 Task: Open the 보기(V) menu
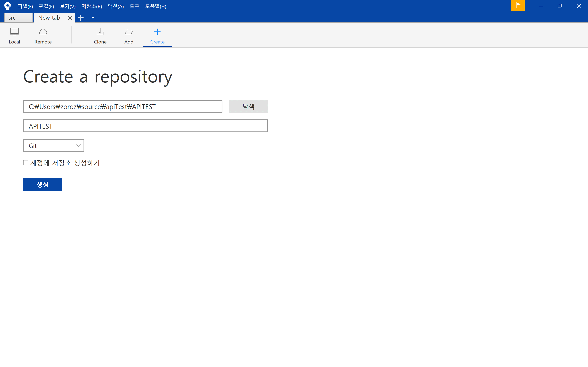click(68, 6)
